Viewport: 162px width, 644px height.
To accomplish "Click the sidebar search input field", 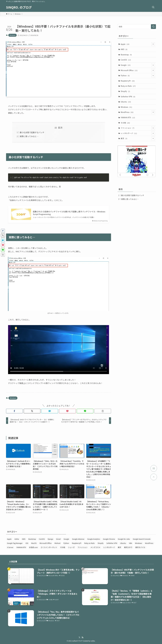I will coord(134,26).
